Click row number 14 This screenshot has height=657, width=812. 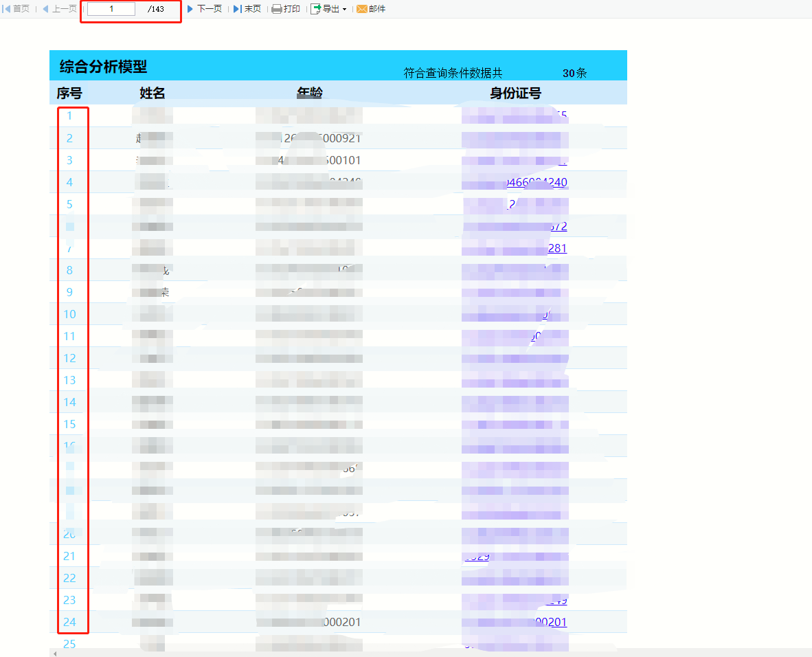pos(69,402)
